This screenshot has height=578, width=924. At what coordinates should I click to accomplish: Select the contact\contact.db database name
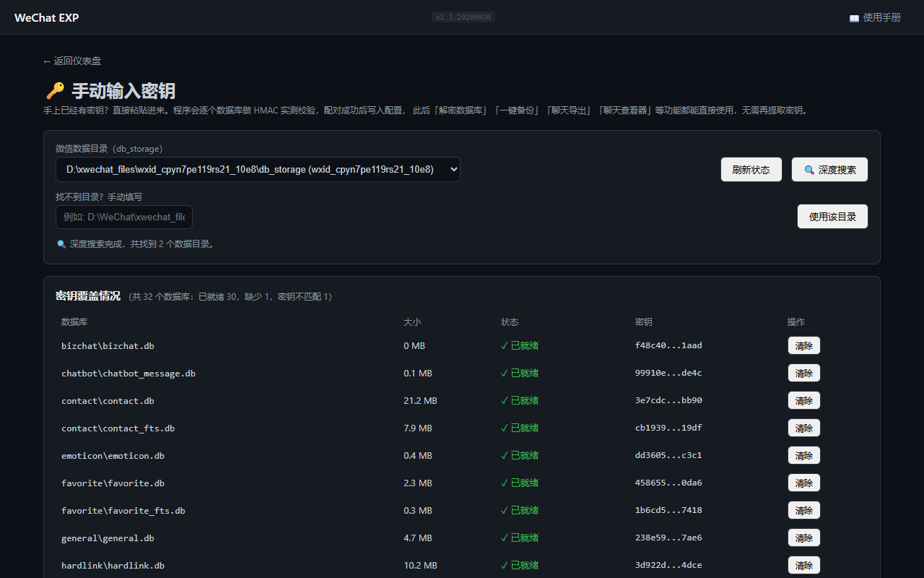(x=108, y=401)
